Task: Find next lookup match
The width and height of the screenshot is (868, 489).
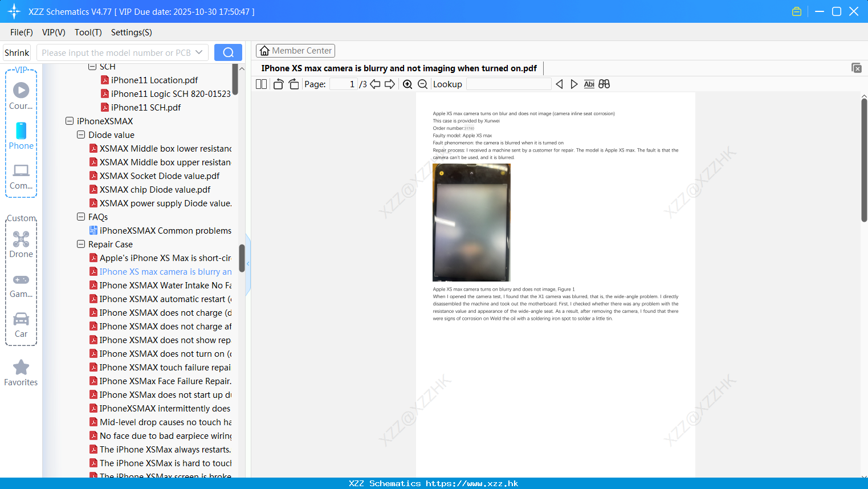Action: (574, 84)
